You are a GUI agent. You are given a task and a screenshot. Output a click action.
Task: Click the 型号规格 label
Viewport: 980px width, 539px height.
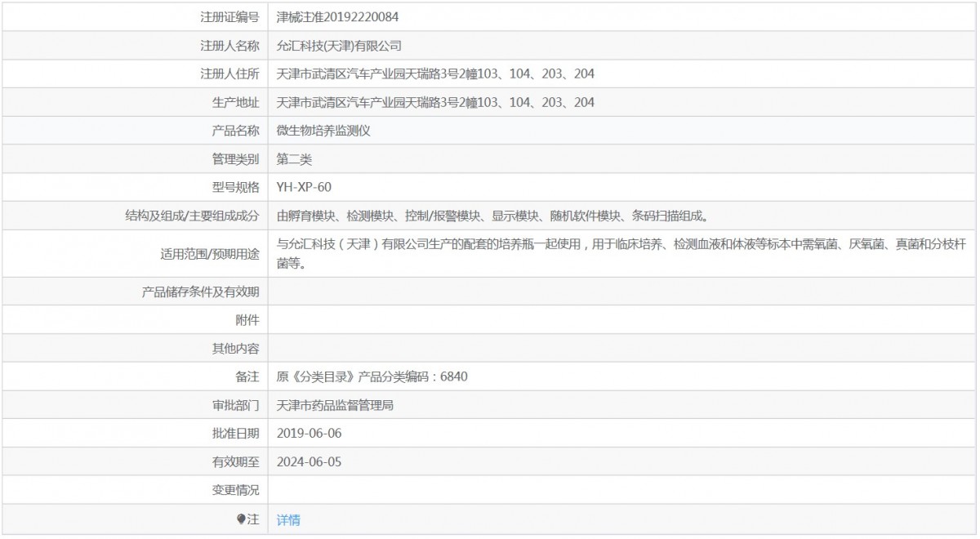tap(235, 187)
